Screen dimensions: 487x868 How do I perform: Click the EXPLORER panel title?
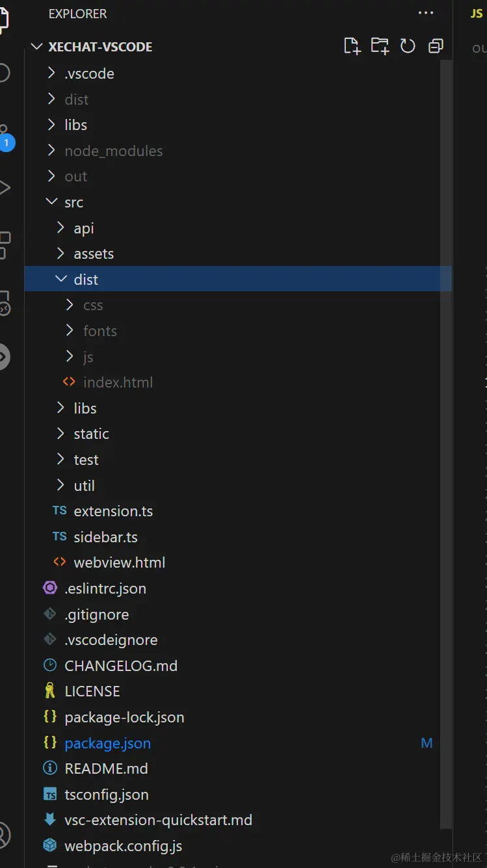[x=77, y=14]
